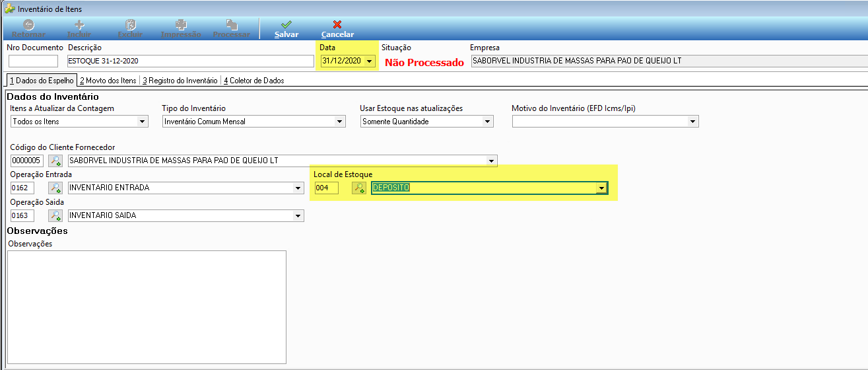Expand Itens a Atualizar da Contagem dropdown
This screenshot has height=370, width=868.
coord(142,122)
